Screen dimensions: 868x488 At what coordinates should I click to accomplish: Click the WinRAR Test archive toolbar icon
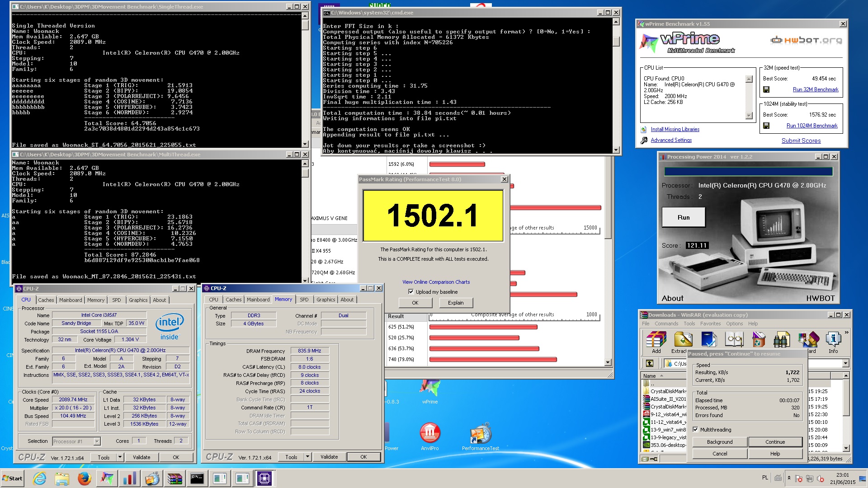[709, 339]
